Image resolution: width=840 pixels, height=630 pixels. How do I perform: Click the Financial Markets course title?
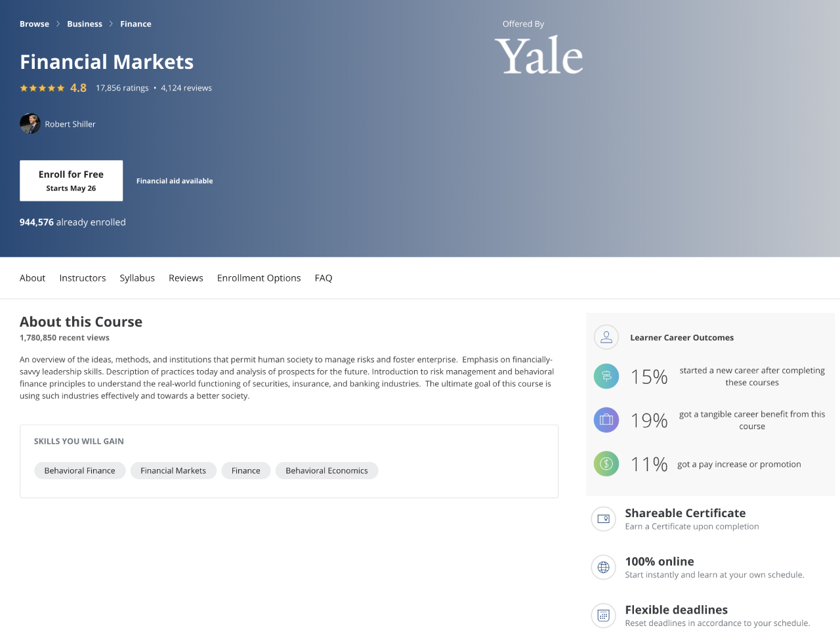pos(107,62)
